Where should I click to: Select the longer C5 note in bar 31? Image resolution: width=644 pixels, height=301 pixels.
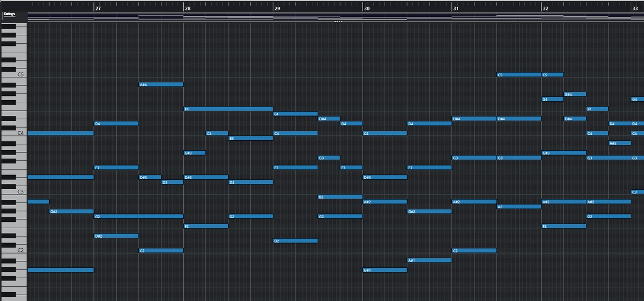pyautogui.click(x=519, y=75)
